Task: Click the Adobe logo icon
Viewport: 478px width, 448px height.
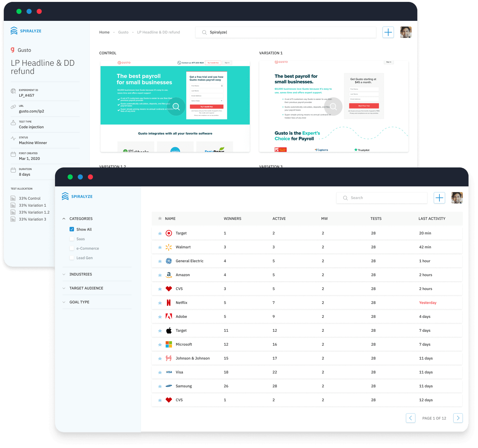Action: [x=169, y=317]
